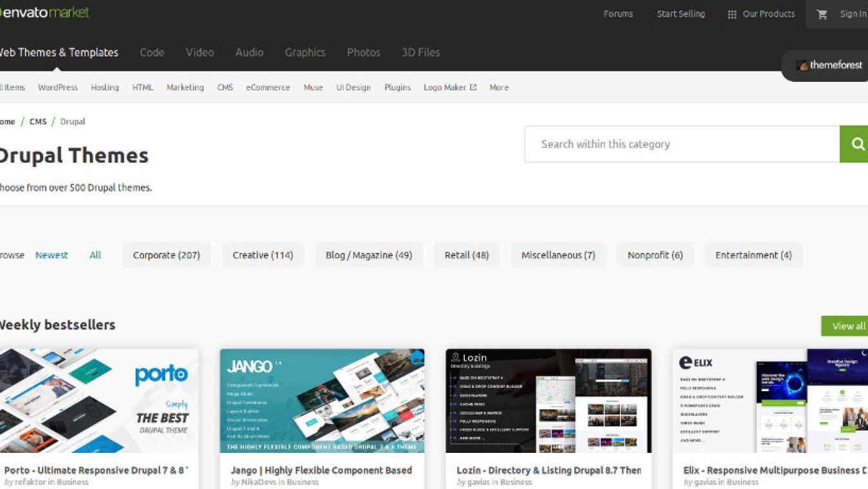Open the Start Selling page

(681, 14)
